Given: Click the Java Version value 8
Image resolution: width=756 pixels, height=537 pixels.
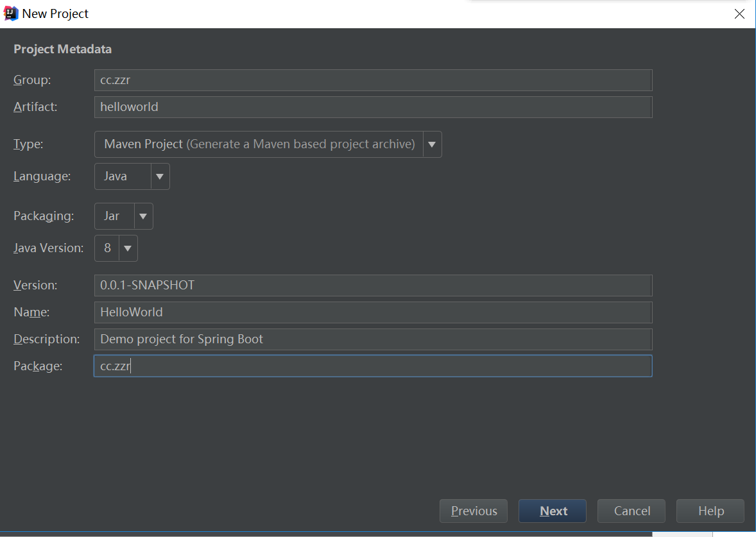Looking at the screenshot, I should coord(107,248).
